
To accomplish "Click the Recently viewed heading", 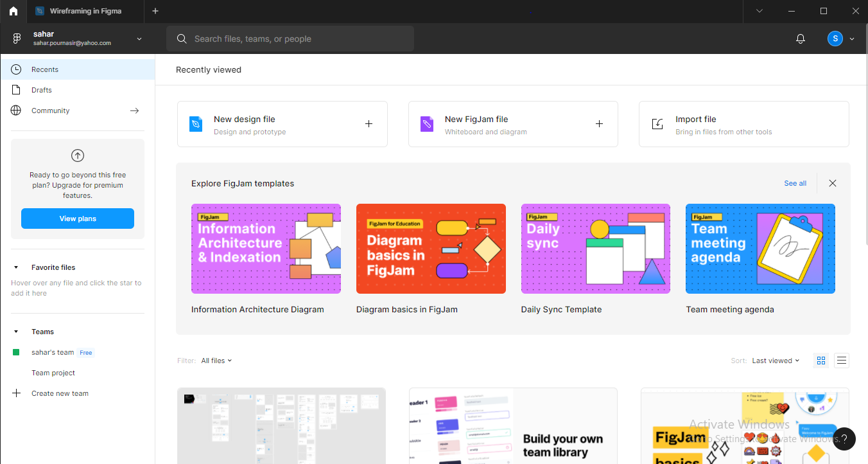I will coord(209,69).
